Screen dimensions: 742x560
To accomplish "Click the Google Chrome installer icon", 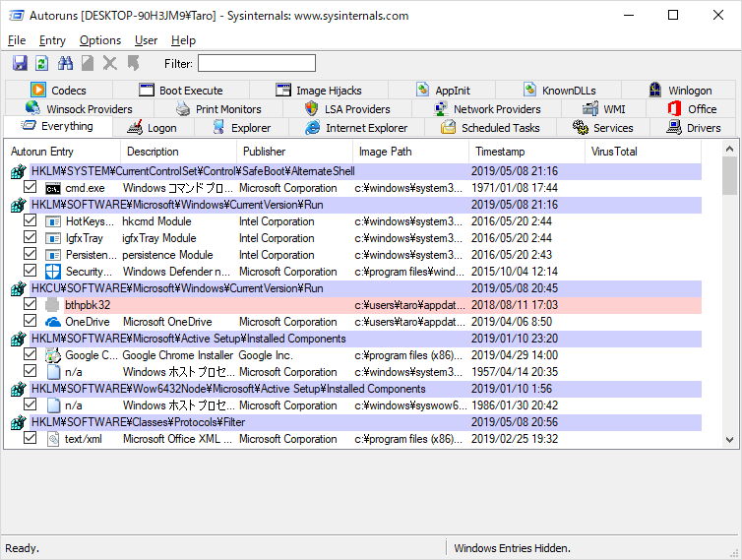I will pyautogui.click(x=53, y=355).
